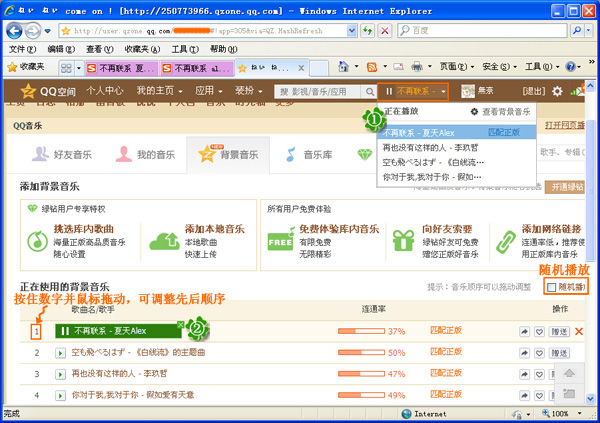Delete the 不再联系 song with the red X

tap(579, 332)
